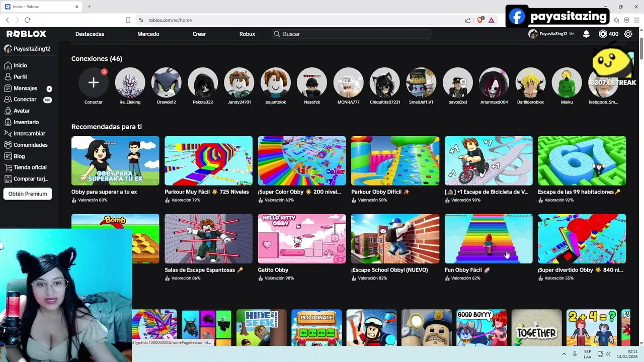Open the PayasitaZing12 profile in top bar
The height and width of the screenshot is (362, 644).
[x=551, y=34]
